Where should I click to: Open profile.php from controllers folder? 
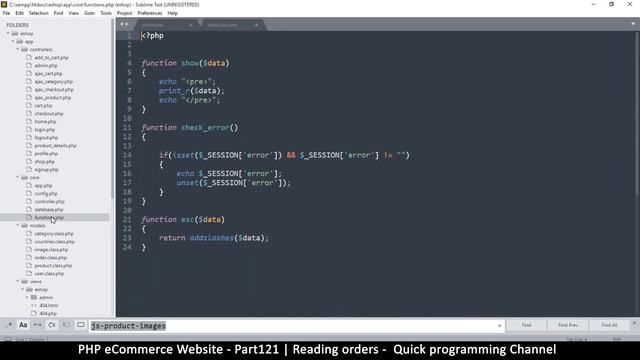[46, 153]
